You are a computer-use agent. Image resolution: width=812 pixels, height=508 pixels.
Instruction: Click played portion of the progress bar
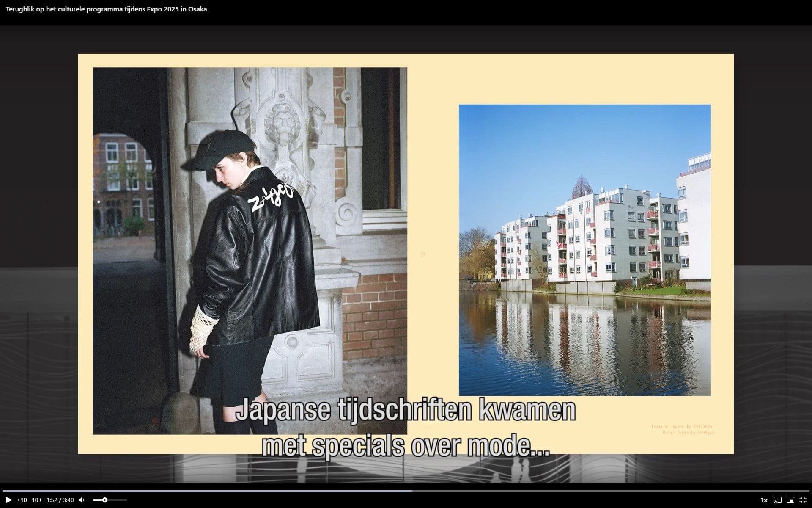(211, 491)
